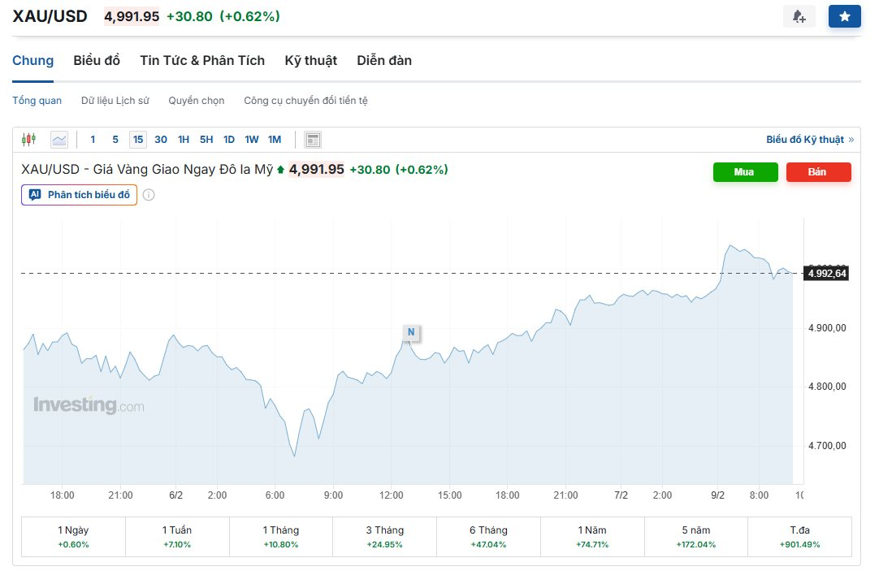The width and height of the screenshot is (879, 588).
Task: Select the 1 Năm time range
Action: point(591,537)
